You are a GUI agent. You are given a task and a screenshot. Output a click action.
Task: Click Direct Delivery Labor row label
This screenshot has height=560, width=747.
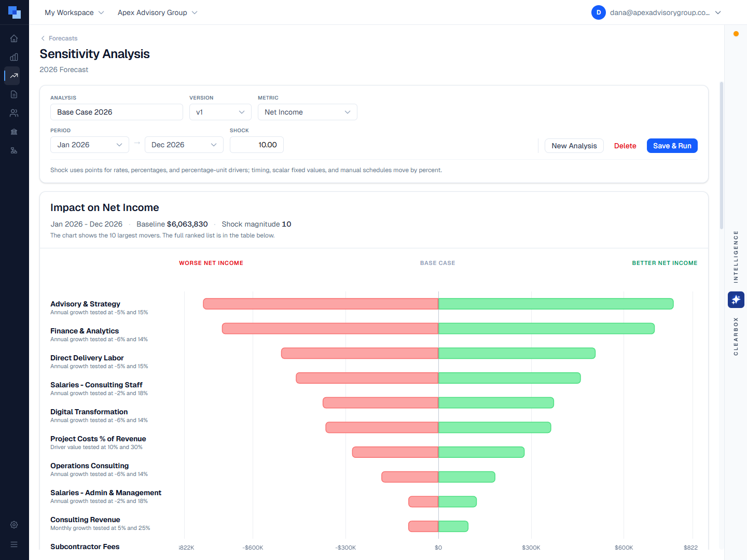pyautogui.click(x=87, y=358)
